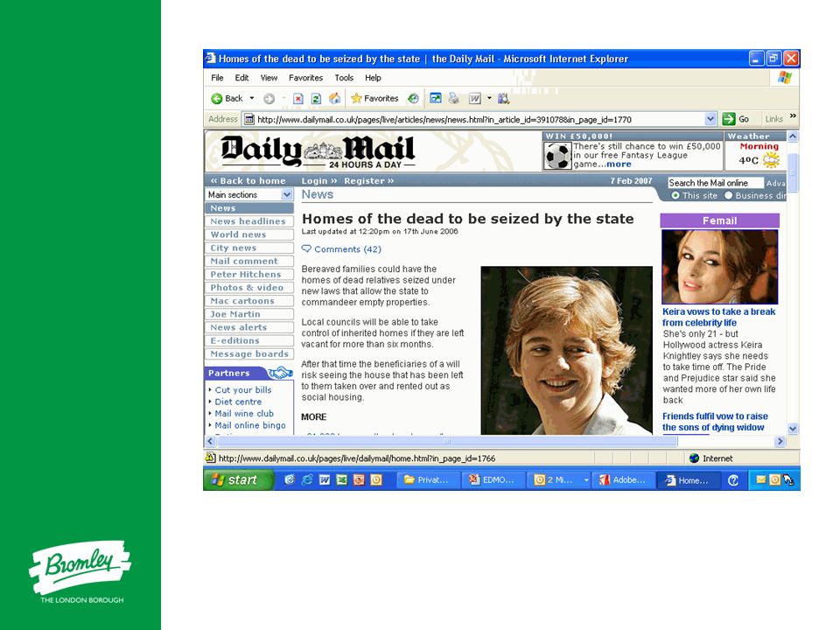Click the help question mark taskbar icon

(733, 480)
